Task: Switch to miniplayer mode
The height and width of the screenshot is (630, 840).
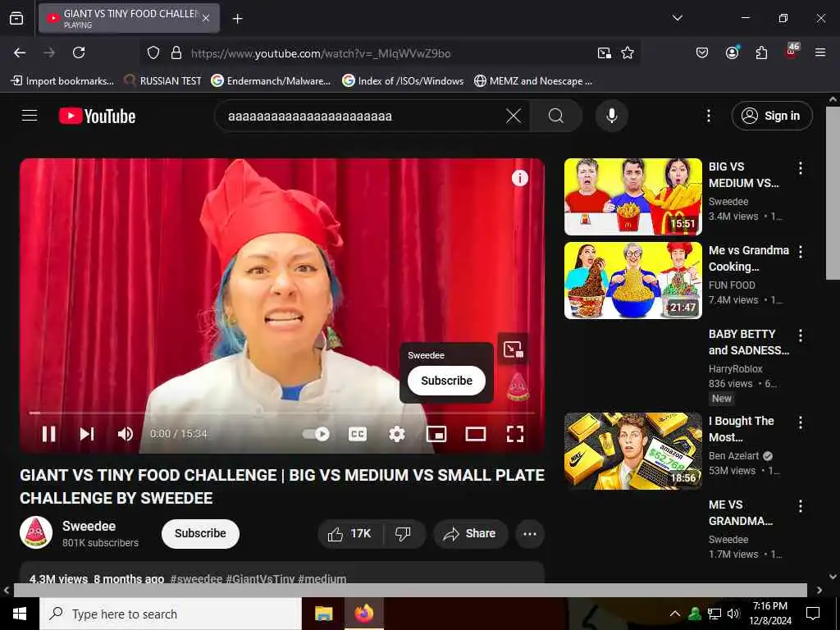Action: [436, 434]
